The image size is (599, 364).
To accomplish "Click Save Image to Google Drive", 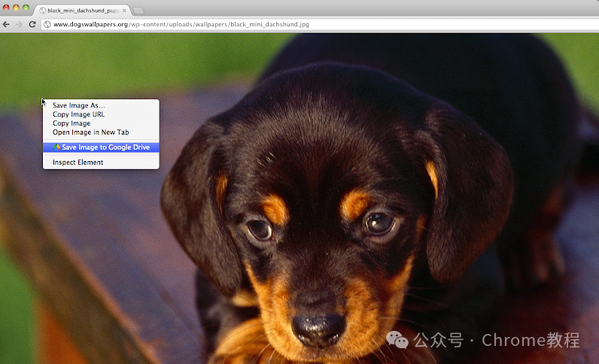I will coord(101,147).
